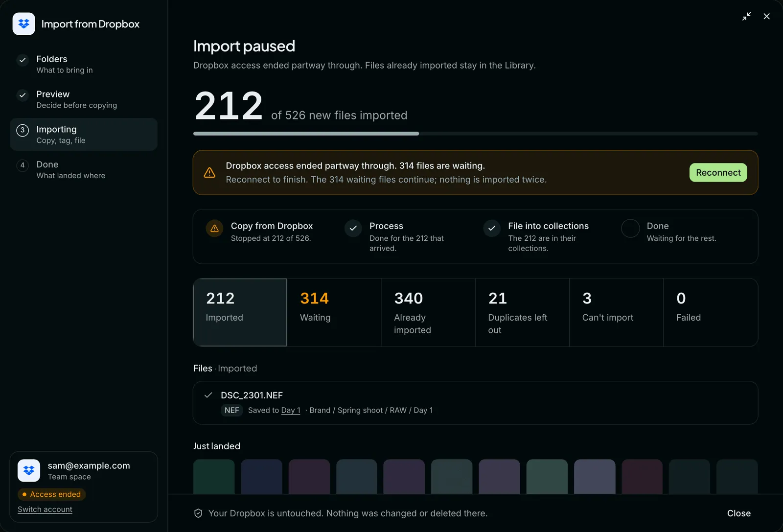
Task: Click the Switch account link
Action: click(x=45, y=509)
